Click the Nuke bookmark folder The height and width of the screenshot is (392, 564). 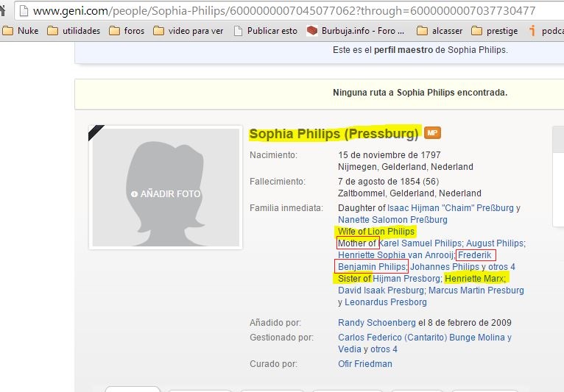pos(21,31)
